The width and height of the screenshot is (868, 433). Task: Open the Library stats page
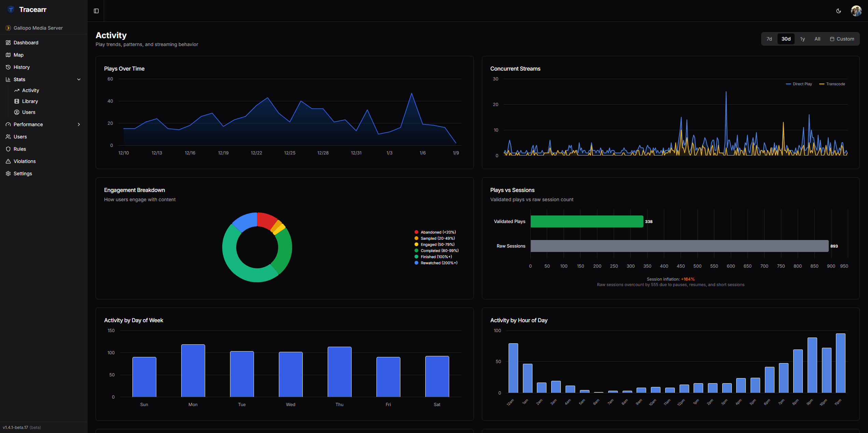[x=30, y=101]
